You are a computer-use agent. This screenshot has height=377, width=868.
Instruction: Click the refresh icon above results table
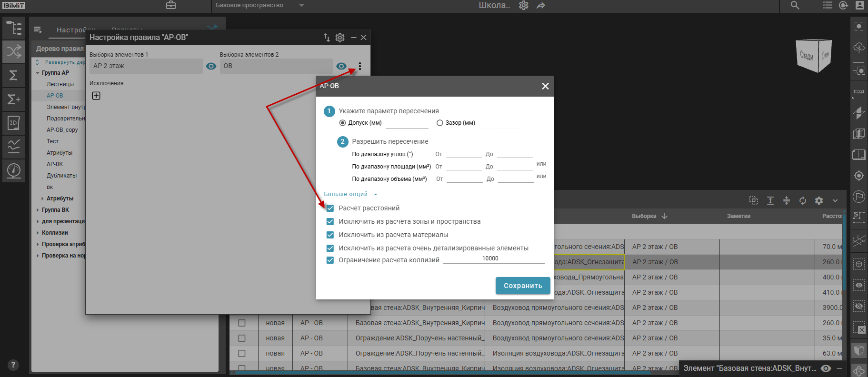click(803, 200)
